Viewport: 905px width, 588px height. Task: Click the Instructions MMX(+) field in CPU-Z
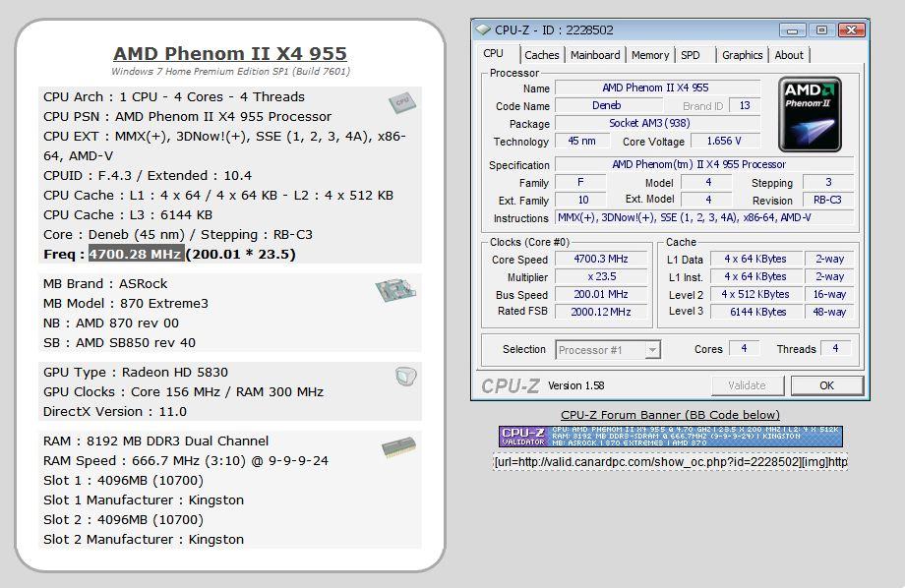(704, 217)
